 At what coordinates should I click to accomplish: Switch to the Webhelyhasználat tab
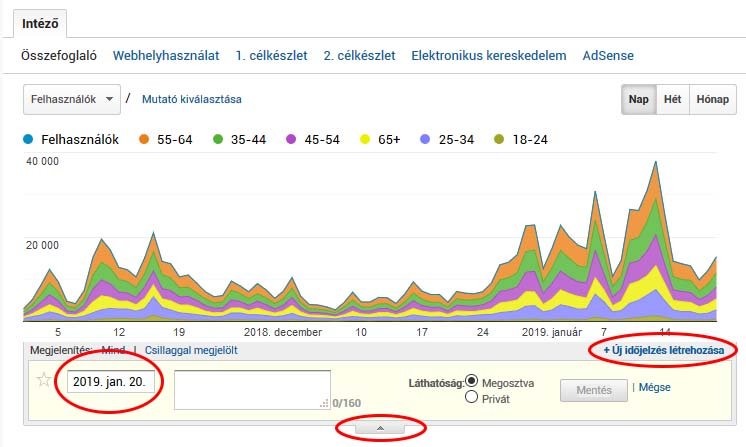point(166,56)
